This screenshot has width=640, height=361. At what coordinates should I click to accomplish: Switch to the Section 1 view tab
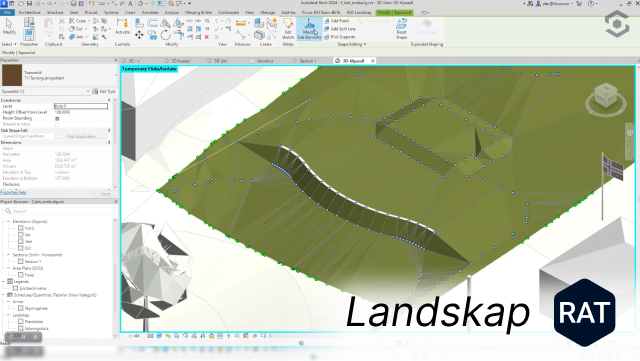click(x=308, y=60)
